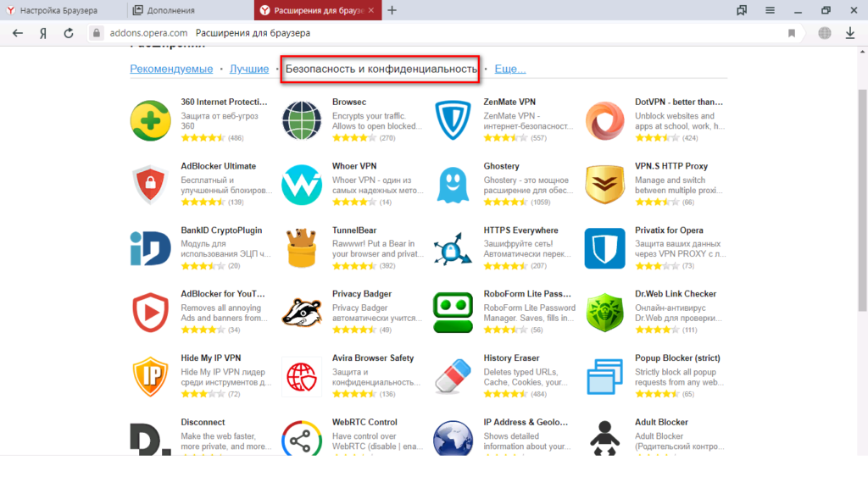Bookmark this page with the bookmark icon

pyautogui.click(x=792, y=33)
